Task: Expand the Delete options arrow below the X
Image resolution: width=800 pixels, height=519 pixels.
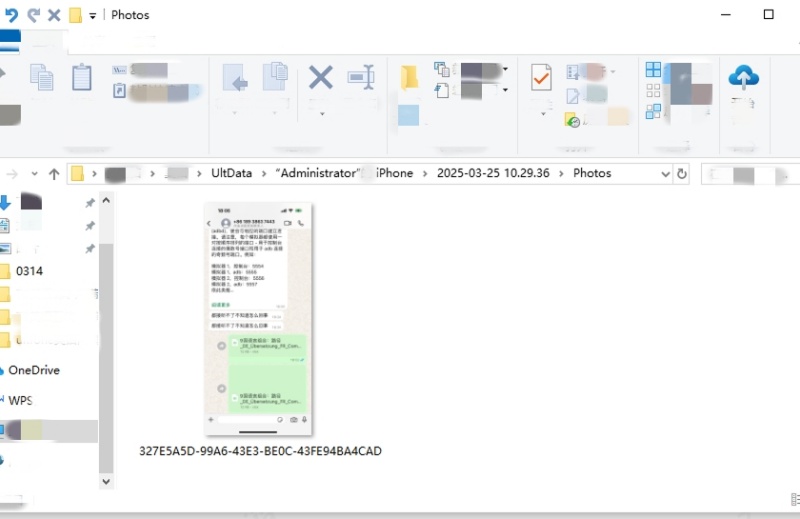Action: [x=322, y=114]
